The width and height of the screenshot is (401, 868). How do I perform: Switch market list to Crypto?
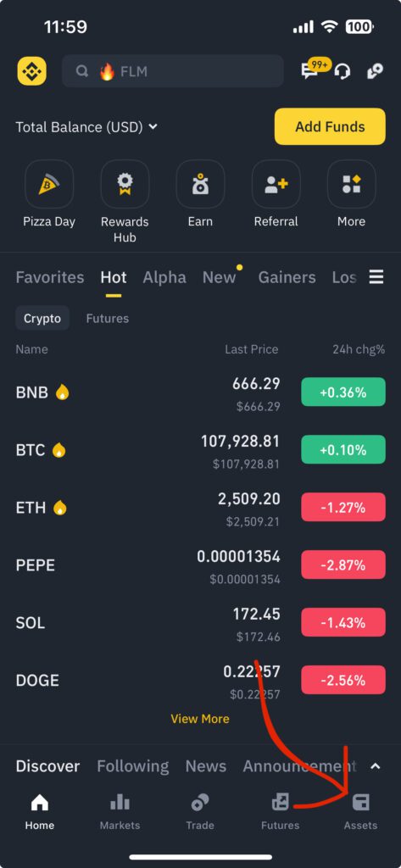42,319
